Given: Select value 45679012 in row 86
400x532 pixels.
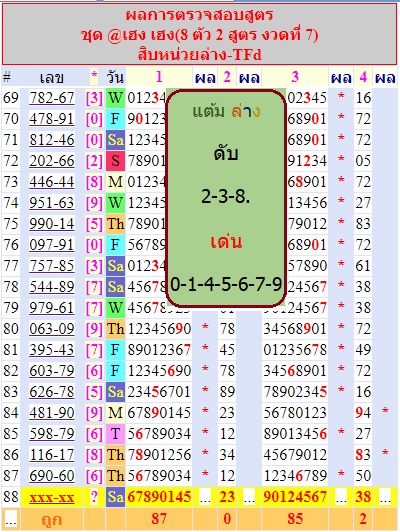Looking at the screenshot, I should pyautogui.click(x=295, y=454).
